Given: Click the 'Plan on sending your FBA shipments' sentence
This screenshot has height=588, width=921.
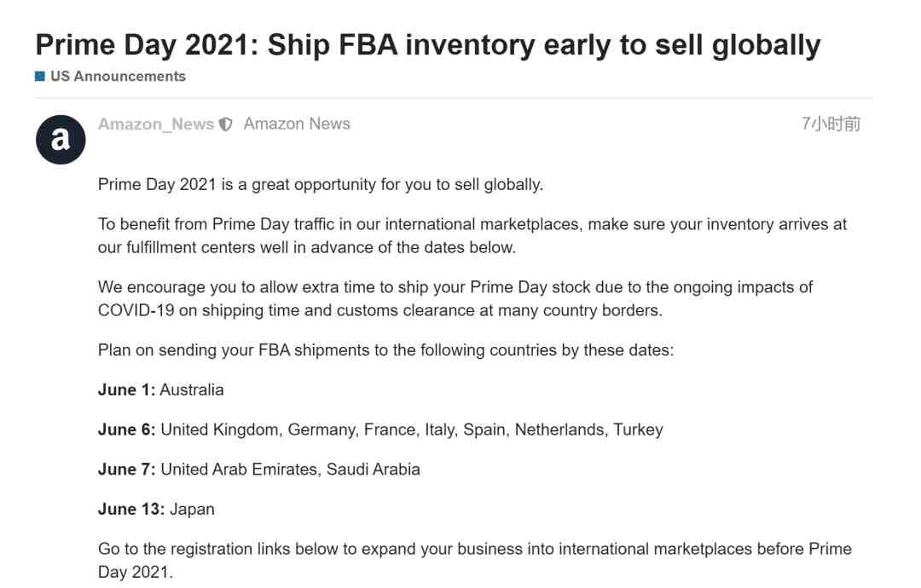Looking at the screenshot, I should 386,350.
